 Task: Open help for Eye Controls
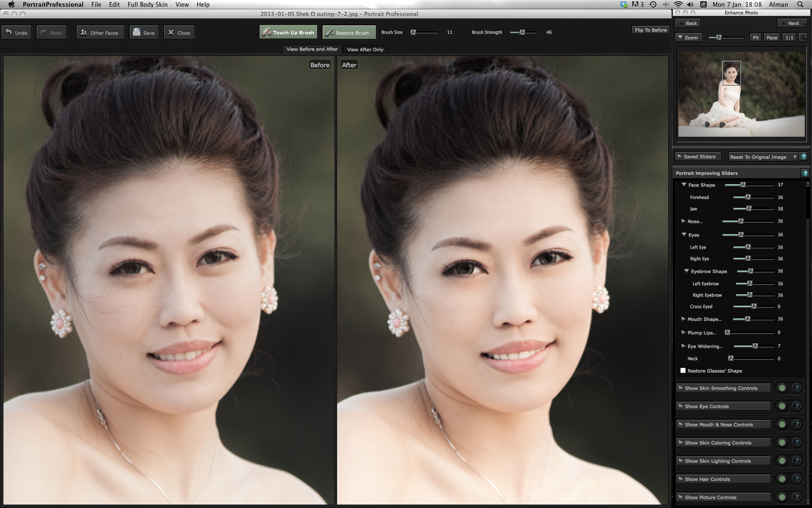(797, 406)
